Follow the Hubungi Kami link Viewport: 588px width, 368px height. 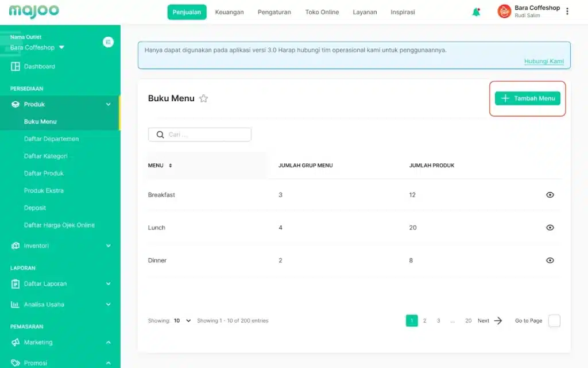(544, 61)
